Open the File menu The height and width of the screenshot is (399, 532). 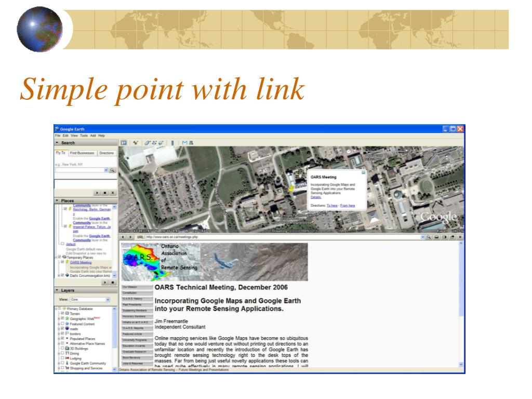click(x=58, y=136)
